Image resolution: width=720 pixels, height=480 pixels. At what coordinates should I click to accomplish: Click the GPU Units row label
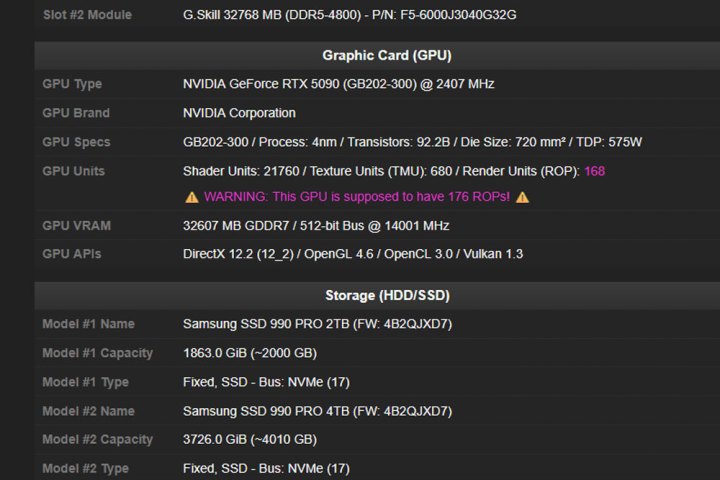point(75,171)
